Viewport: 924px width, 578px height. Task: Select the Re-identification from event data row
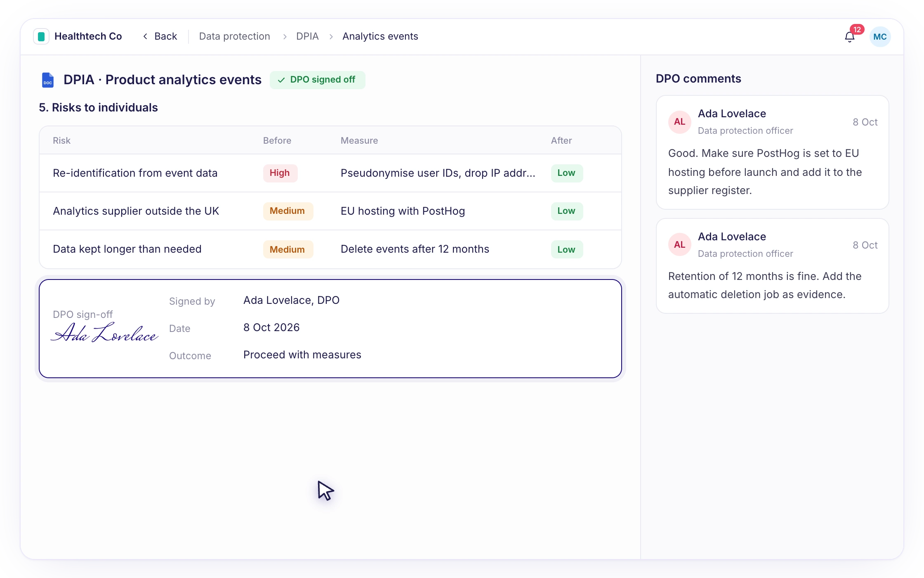[330, 173]
